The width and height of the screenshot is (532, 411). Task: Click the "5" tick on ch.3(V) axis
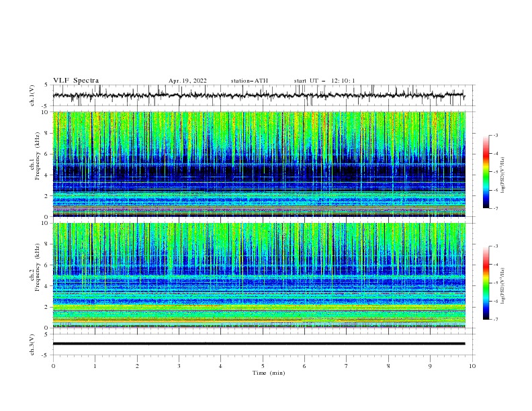click(46, 334)
